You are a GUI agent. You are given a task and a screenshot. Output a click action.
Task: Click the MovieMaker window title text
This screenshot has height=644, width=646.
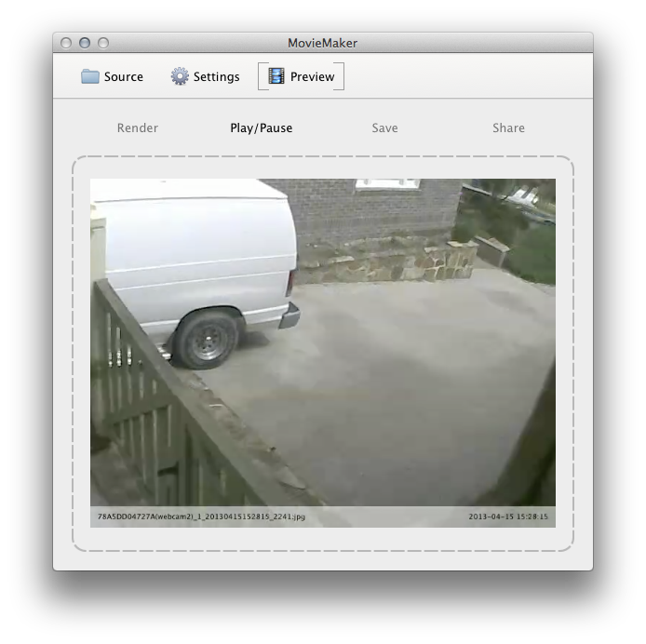tap(323, 43)
